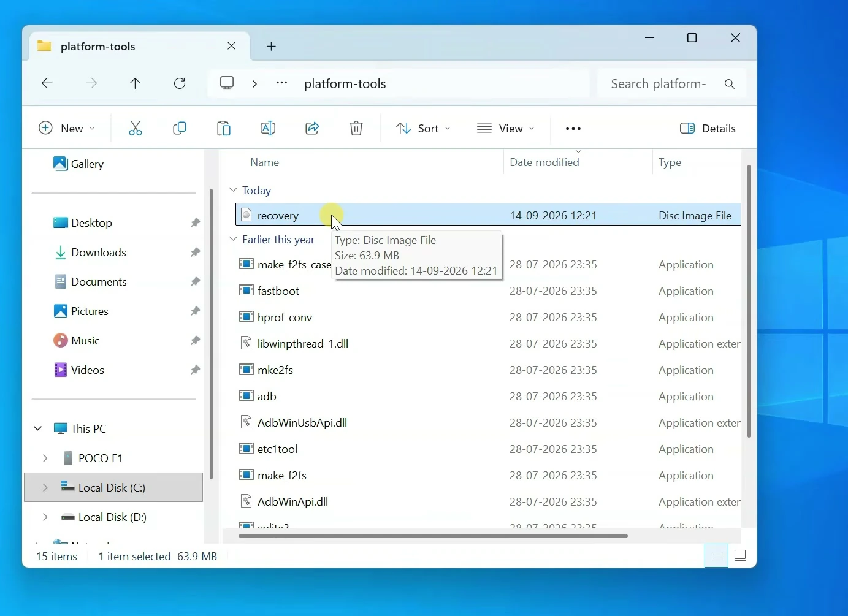Screen dimensions: 848x616
Task: Click the address bar chevron after PC icon
Action: (x=254, y=83)
